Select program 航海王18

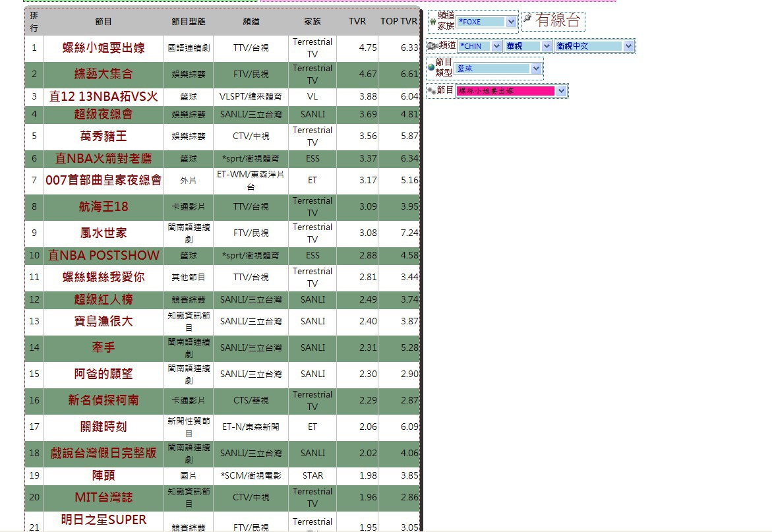point(104,207)
